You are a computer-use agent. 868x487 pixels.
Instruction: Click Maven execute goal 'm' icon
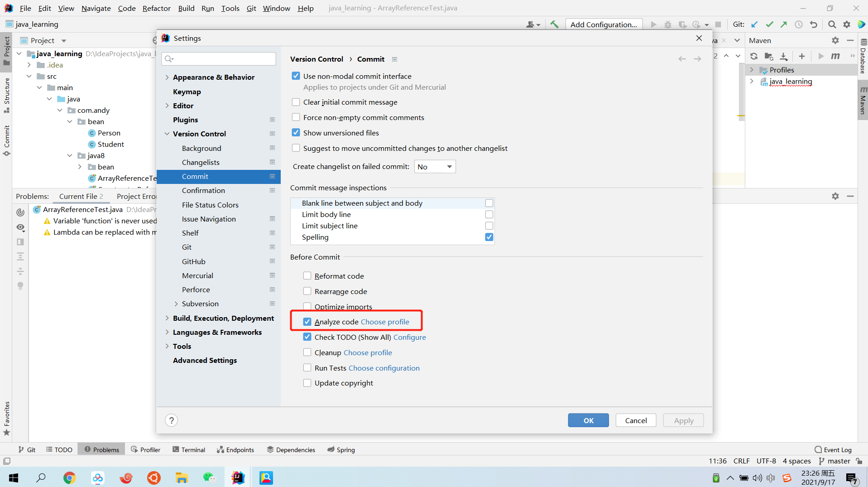835,56
